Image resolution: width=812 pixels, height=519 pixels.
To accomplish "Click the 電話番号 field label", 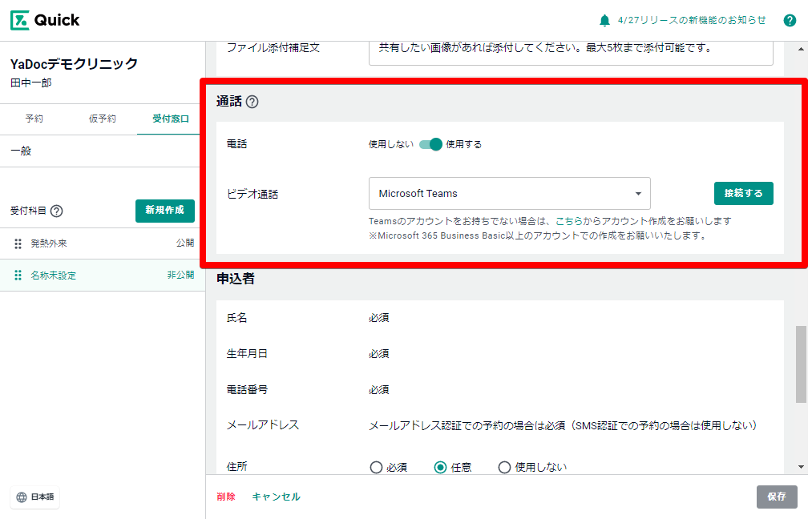I will 247,389.
